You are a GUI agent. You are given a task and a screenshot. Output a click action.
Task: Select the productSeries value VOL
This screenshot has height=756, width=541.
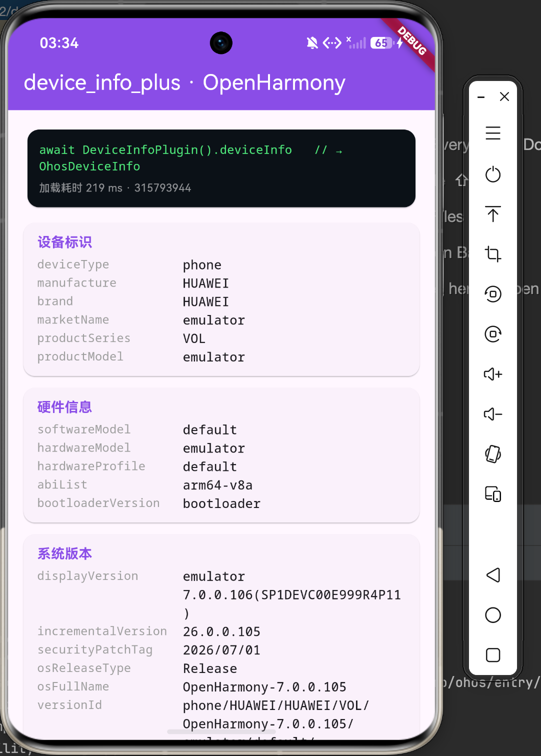(194, 339)
